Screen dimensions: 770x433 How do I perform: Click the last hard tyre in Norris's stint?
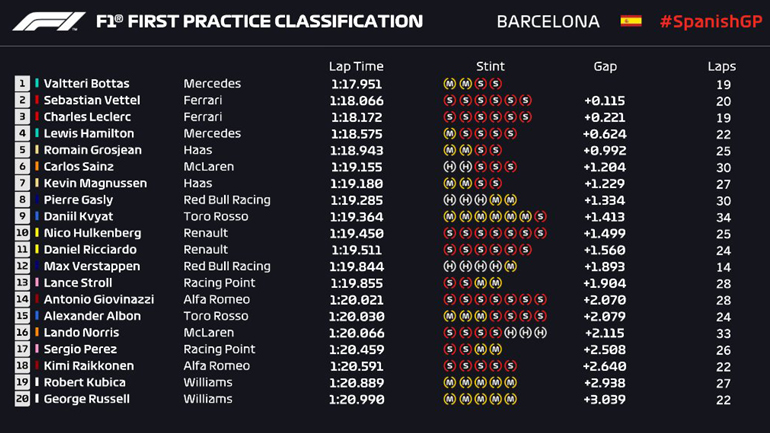541,333
